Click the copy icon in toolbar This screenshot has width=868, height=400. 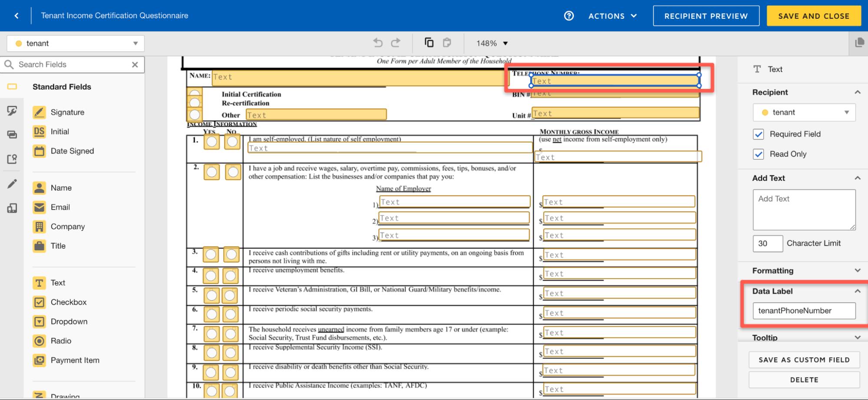(x=429, y=43)
